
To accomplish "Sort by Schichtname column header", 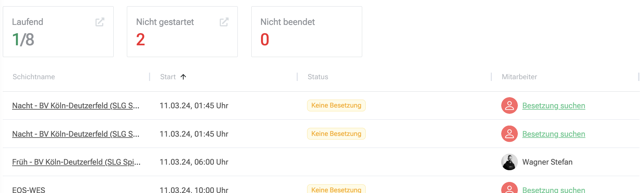I will pos(34,77).
